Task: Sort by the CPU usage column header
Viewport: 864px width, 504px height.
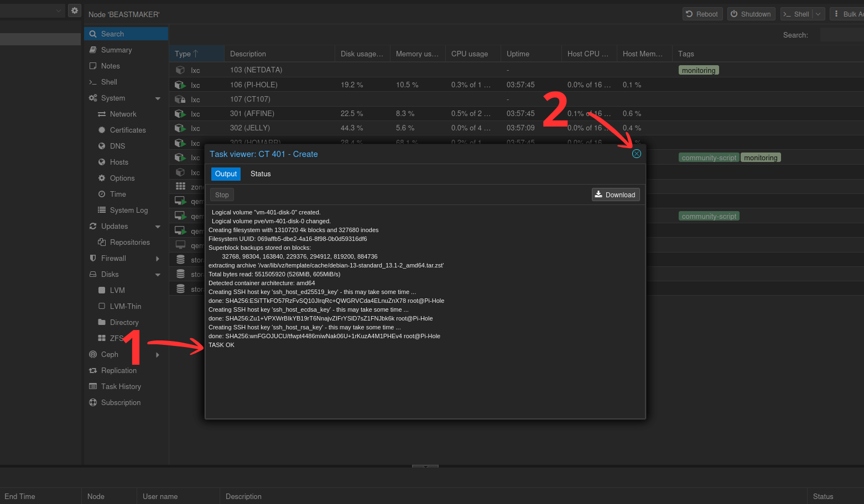Action: (x=473, y=54)
